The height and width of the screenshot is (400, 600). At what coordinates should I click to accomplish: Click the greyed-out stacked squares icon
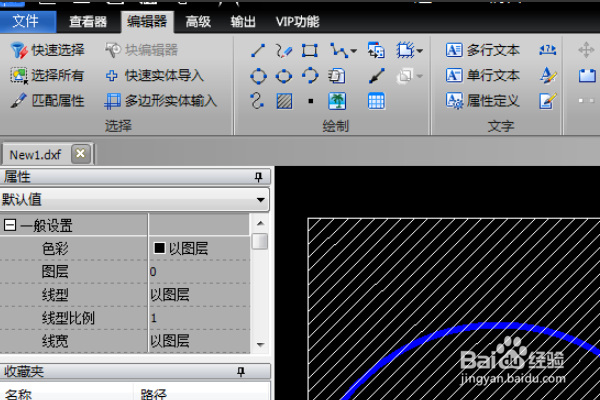[405, 76]
